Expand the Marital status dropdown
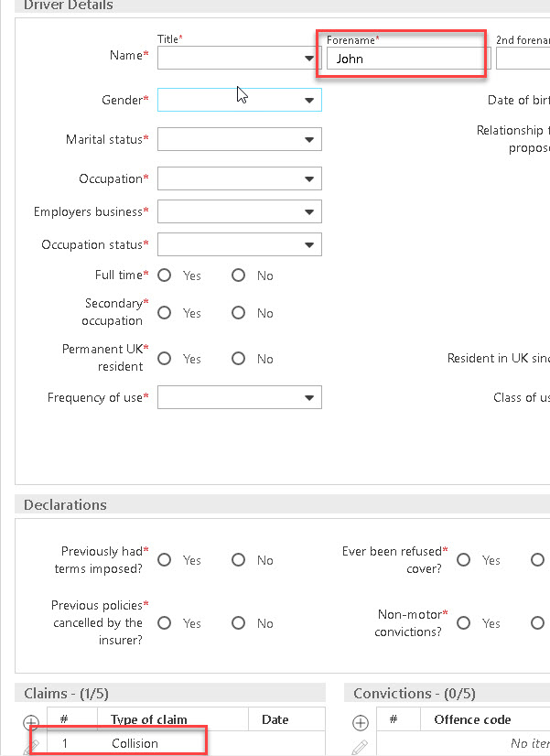 [240, 139]
